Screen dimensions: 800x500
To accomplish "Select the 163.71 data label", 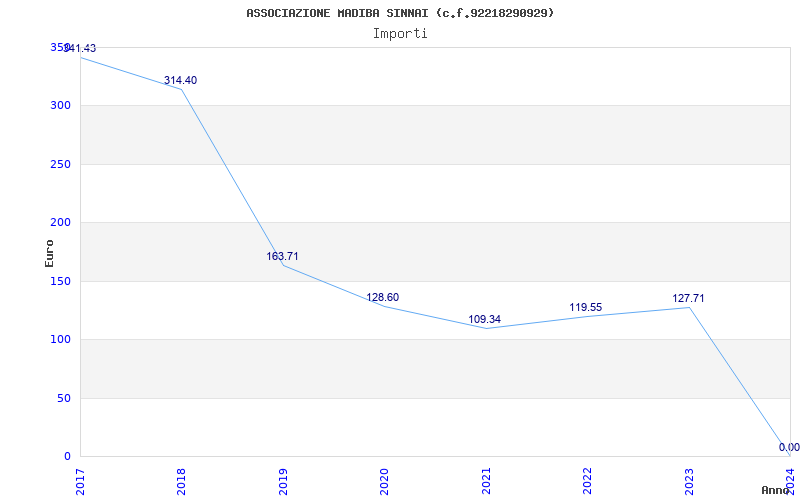I will 282,256.
